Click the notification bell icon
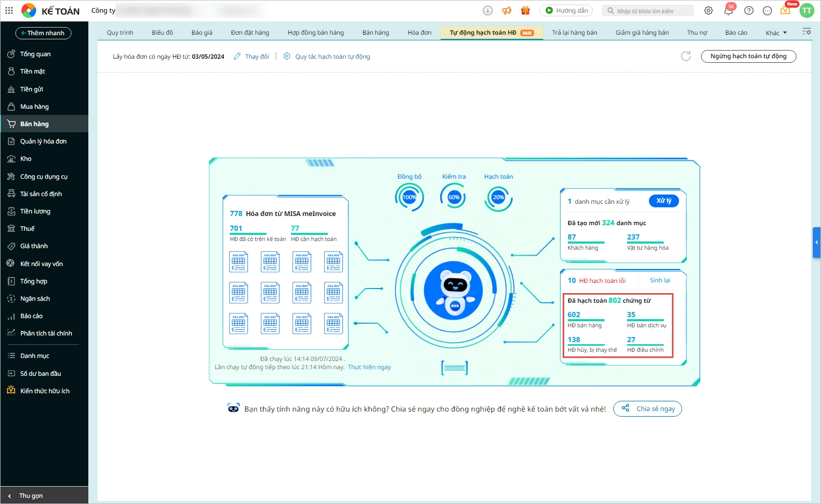 [729, 11]
